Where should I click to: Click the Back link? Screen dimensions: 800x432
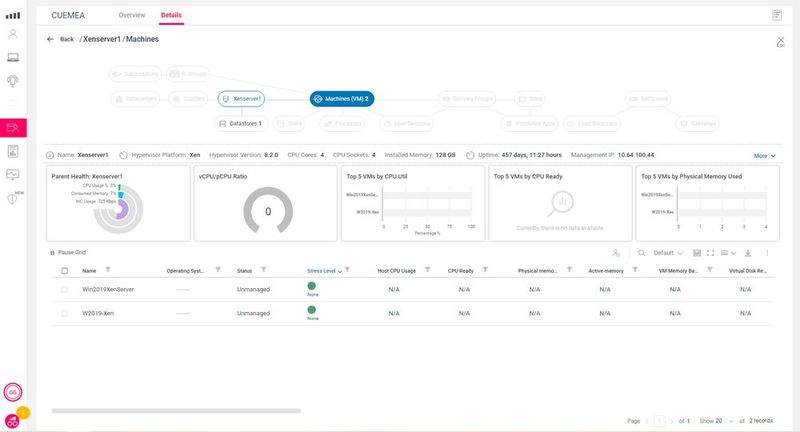(67, 39)
